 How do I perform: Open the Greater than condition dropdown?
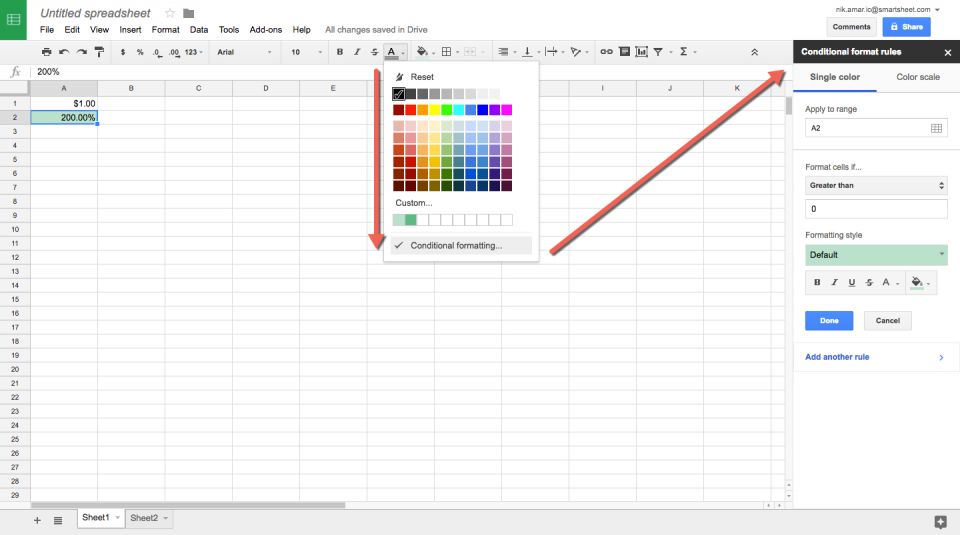876,186
